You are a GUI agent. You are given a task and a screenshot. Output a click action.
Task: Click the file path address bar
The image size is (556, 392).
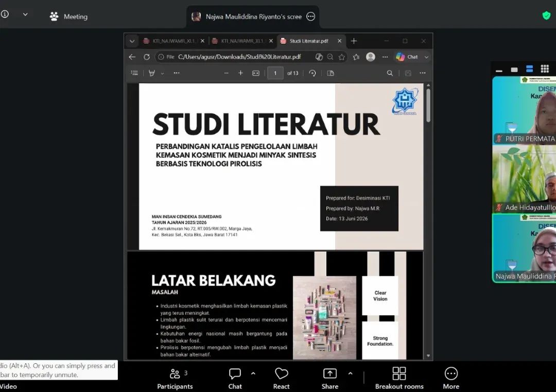(x=239, y=57)
